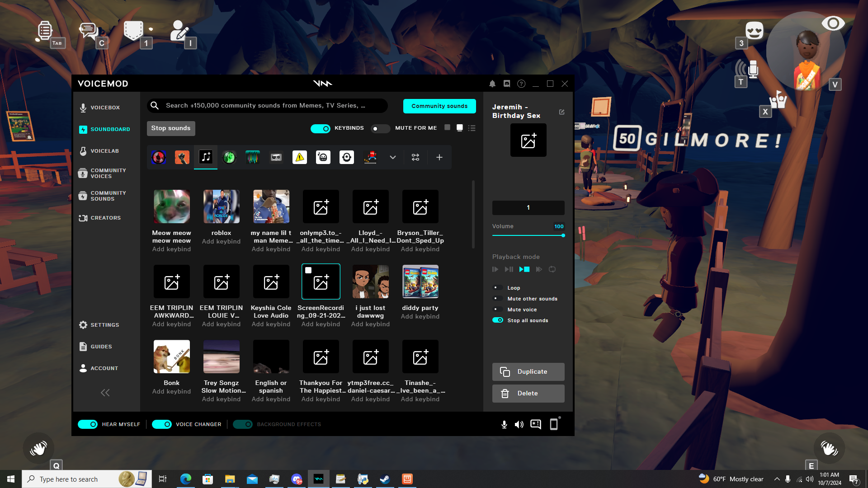Viewport: 868px width, 488px height.
Task: Turn off Hear Myself switch
Action: (x=88, y=424)
